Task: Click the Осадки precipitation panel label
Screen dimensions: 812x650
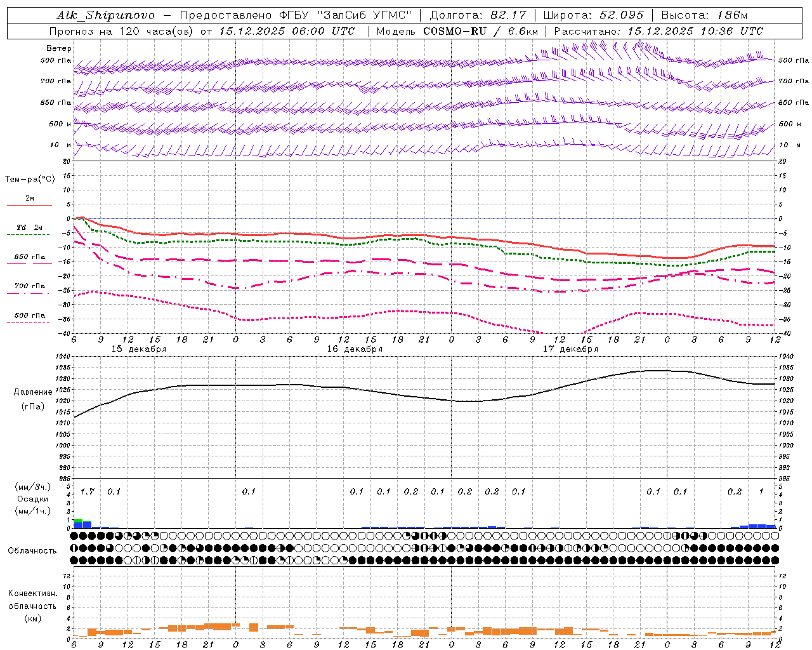Action: 33,499
